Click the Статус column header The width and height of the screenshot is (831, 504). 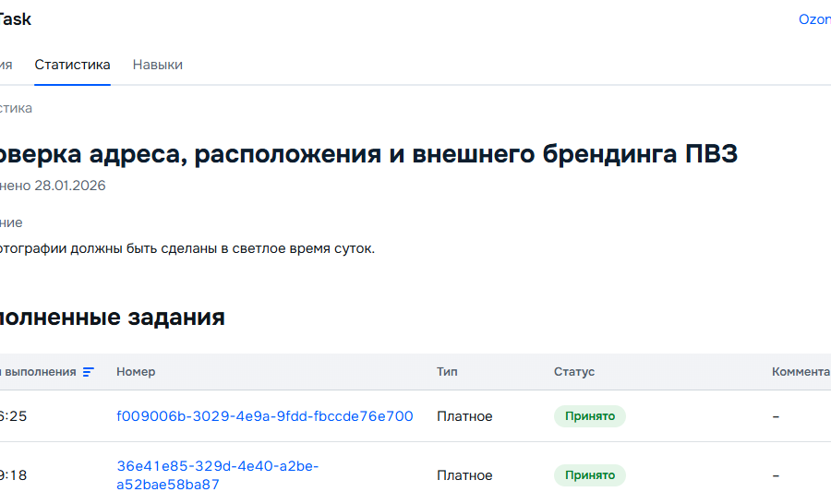pyautogui.click(x=574, y=371)
